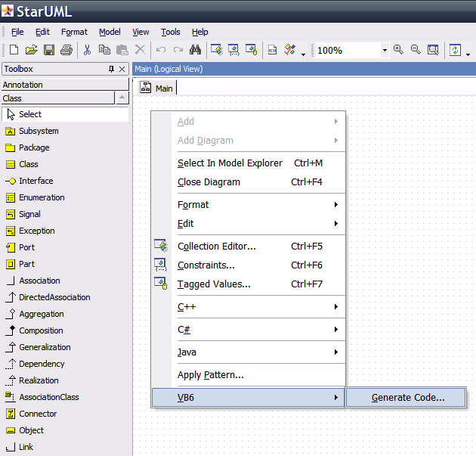Choose the Interface element in toolbox

click(36, 181)
